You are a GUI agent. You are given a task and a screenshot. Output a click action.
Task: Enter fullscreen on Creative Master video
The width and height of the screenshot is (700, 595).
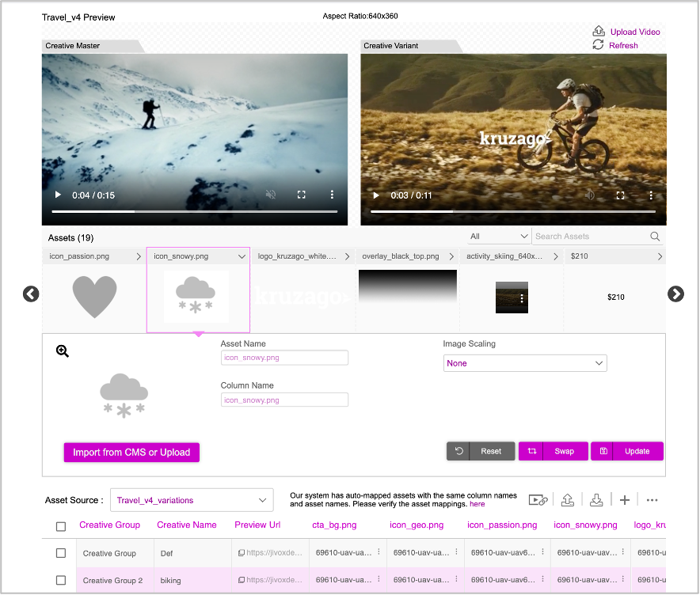tap(302, 195)
